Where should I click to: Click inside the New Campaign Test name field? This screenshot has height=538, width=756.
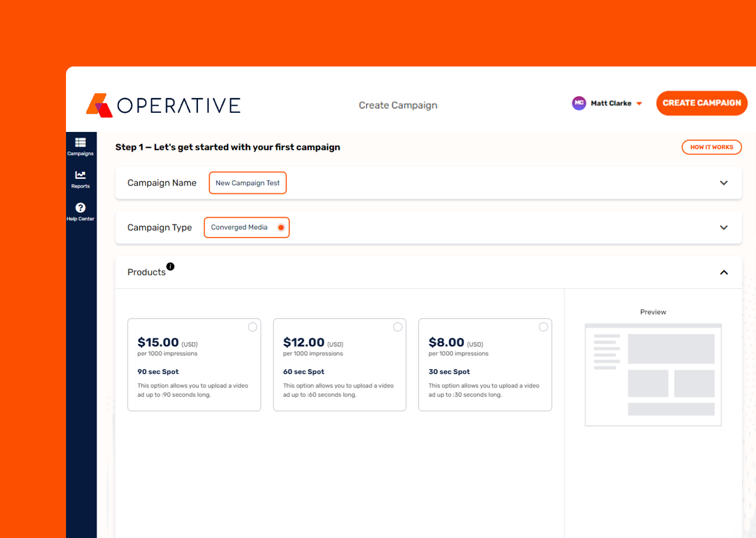point(248,182)
